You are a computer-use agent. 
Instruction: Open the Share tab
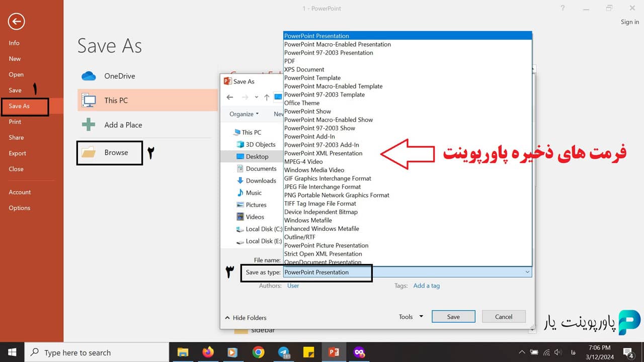[x=16, y=137]
